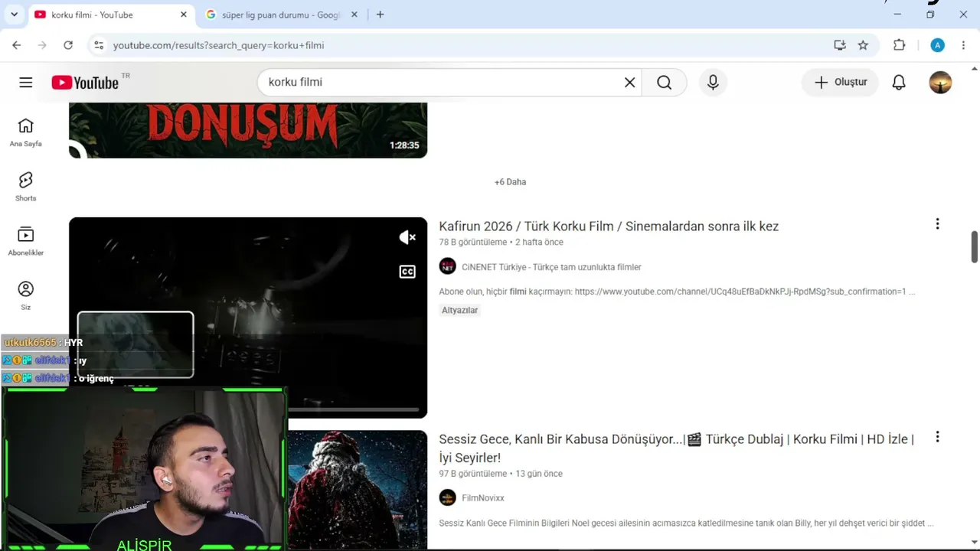Image resolution: width=980 pixels, height=551 pixels.
Task: Start voice search with the microphone
Action: (713, 83)
